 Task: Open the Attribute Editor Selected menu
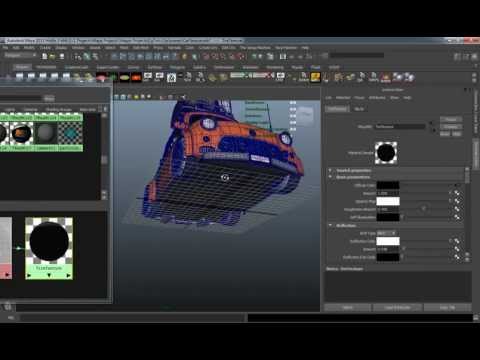343,98
